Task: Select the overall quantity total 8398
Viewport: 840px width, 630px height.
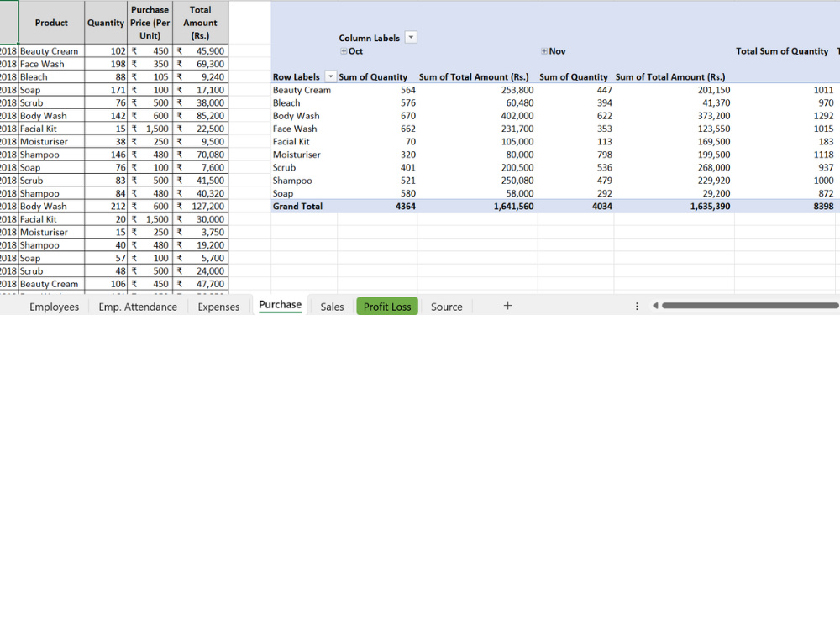Action: pyautogui.click(x=823, y=207)
